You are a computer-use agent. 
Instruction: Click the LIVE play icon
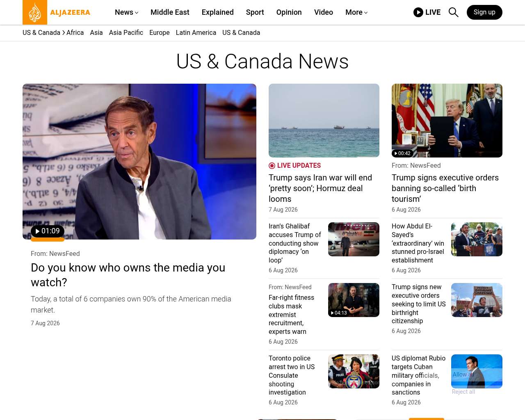click(418, 12)
